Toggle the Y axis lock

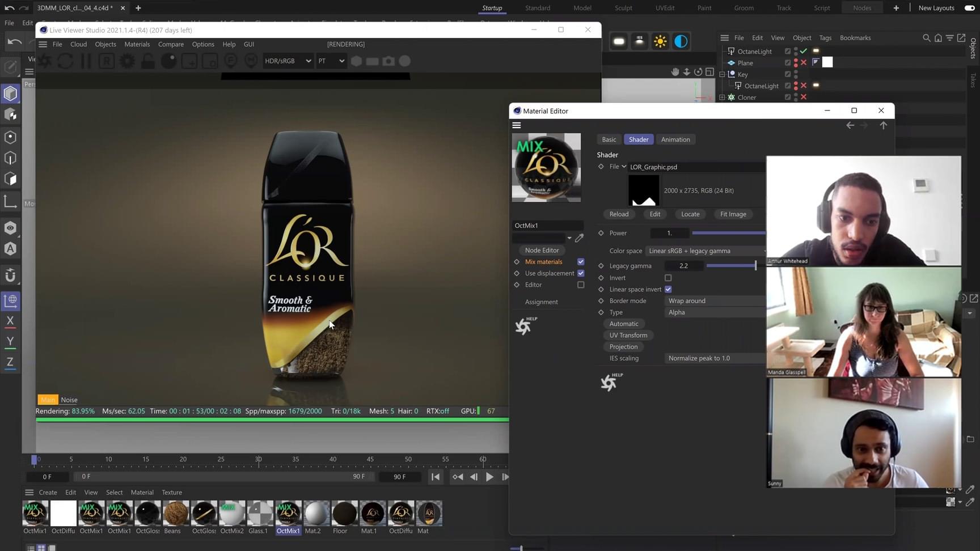10,341
